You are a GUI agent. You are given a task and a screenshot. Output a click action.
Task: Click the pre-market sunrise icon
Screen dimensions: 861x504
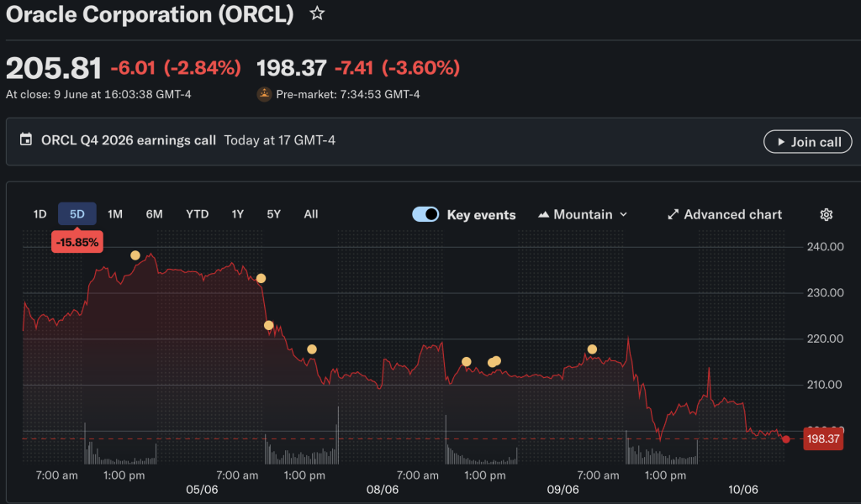[264, 94]
